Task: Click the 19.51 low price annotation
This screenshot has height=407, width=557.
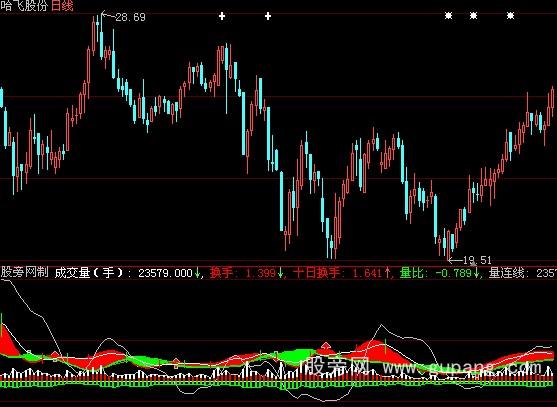Action: click(477, 260)
